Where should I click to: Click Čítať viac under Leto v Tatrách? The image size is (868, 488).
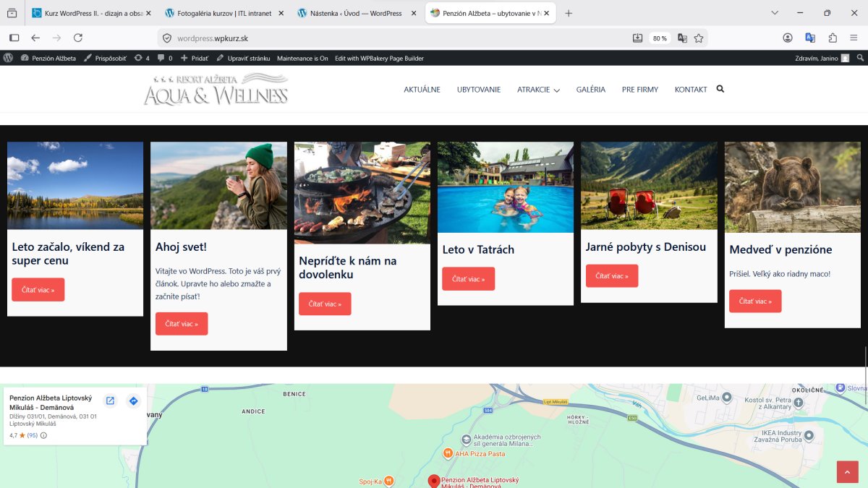[x=469, y=278]
